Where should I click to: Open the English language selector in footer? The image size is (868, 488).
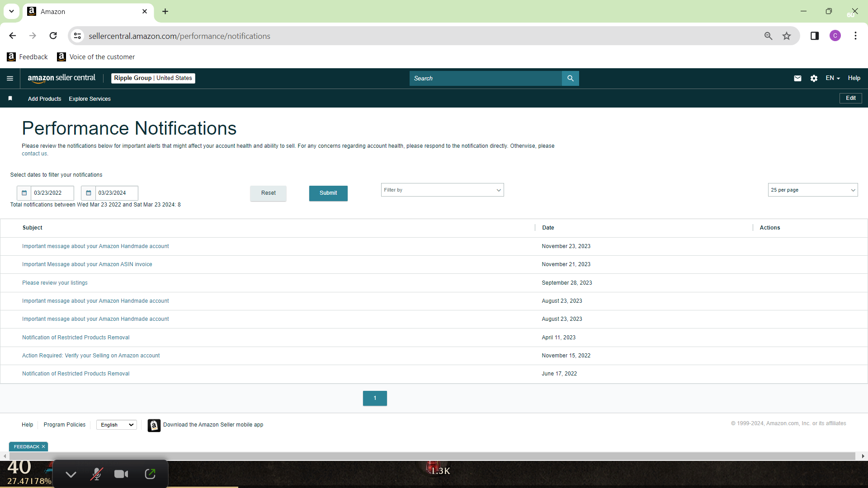point(117,425)
